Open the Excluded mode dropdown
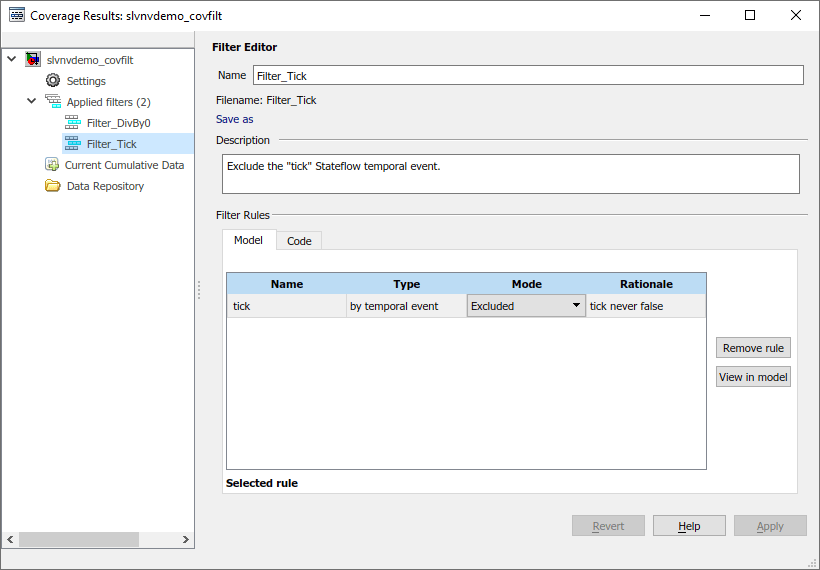The width and height of the screenshot is (820, 570). click(526, 306)
